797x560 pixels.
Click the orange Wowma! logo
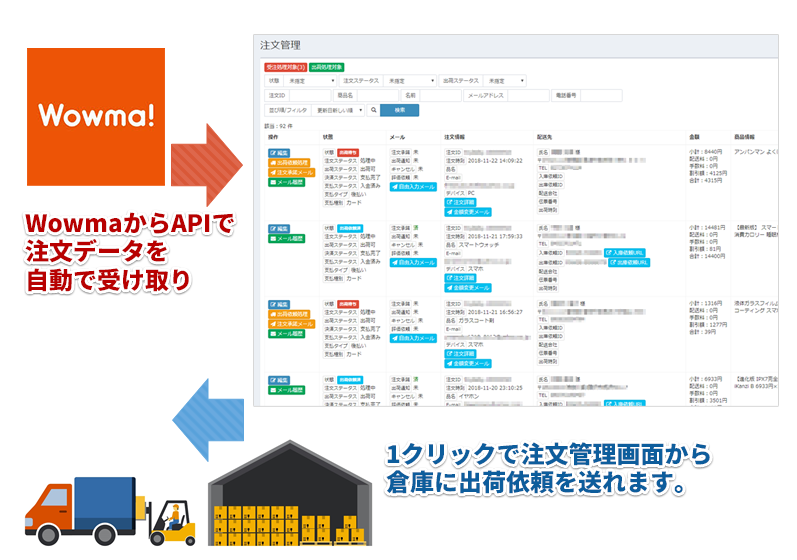click(96, 116)
